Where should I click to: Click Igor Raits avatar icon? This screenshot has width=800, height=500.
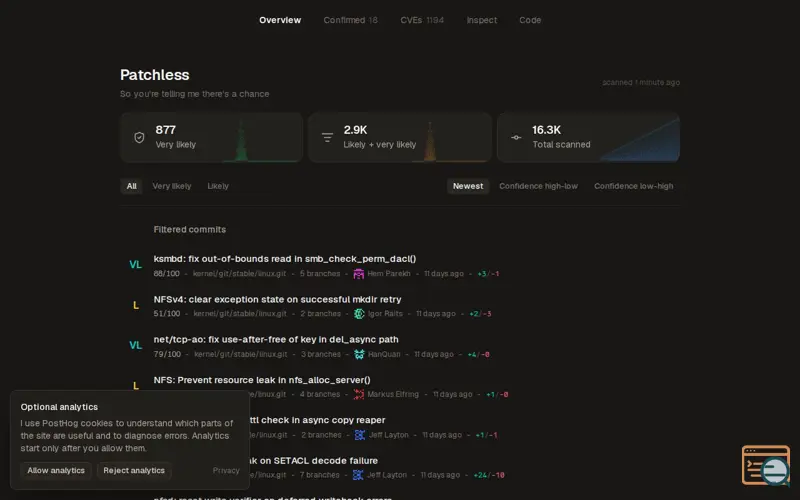pyautogui.click(x=359, y=314)
